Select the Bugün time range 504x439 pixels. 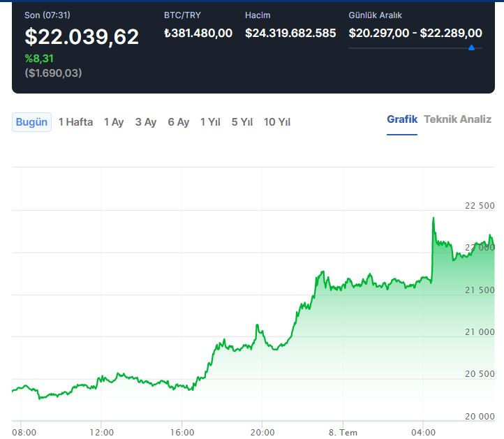[x=31, y=122]
